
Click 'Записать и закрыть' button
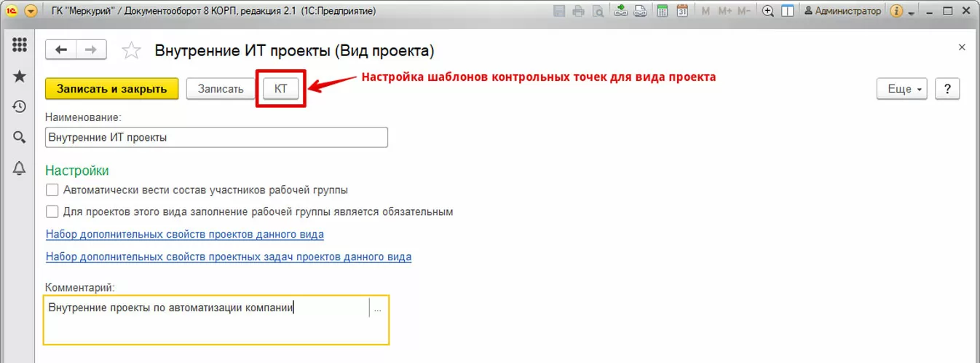click(111, 89)
